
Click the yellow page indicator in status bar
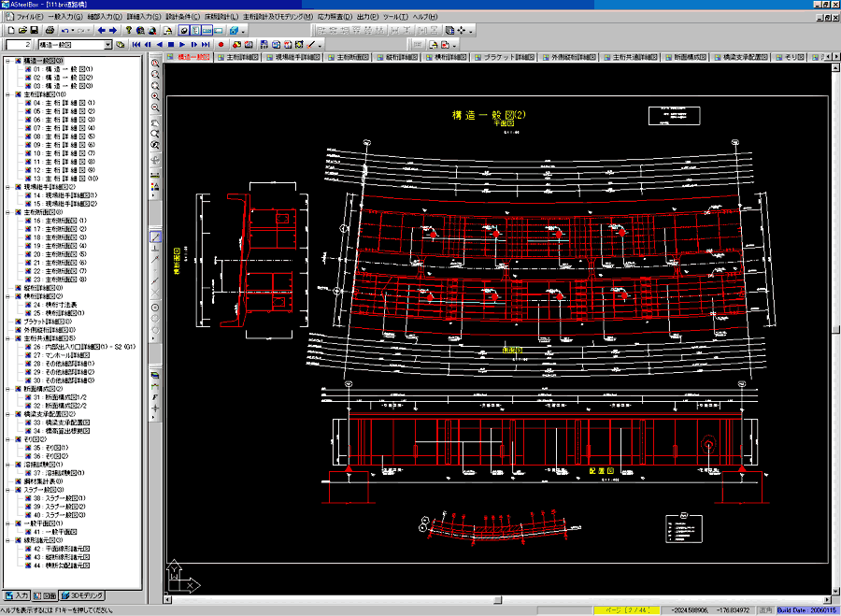(626, 610)
